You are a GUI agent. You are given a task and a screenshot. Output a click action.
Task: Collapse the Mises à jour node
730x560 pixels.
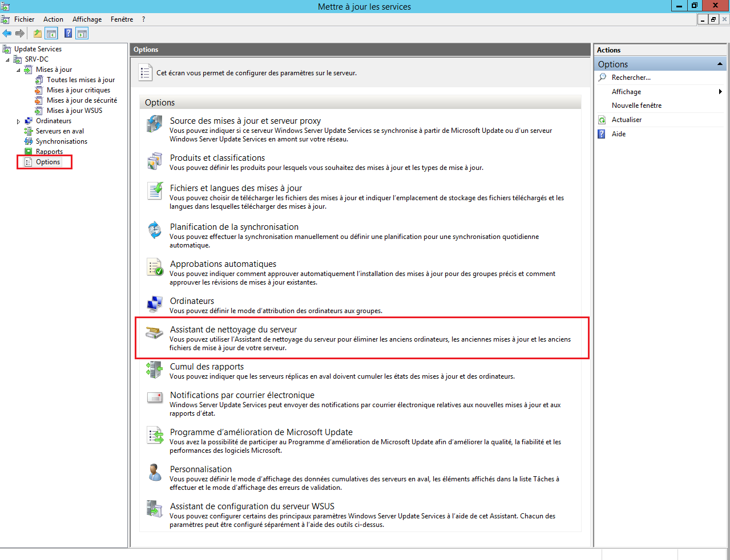click(18, 70)
